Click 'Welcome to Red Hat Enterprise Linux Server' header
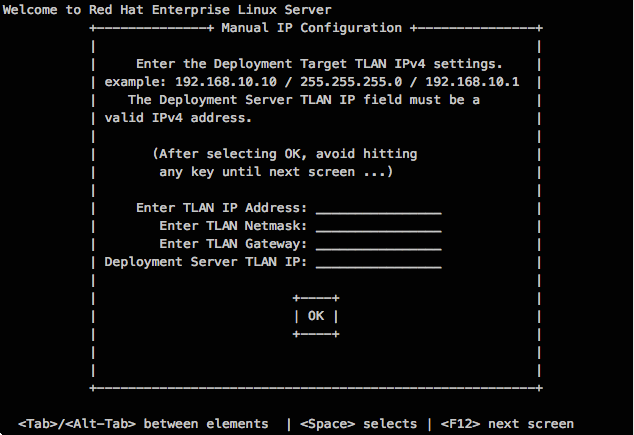Screen dimensions: 634x435 [167, 10]
